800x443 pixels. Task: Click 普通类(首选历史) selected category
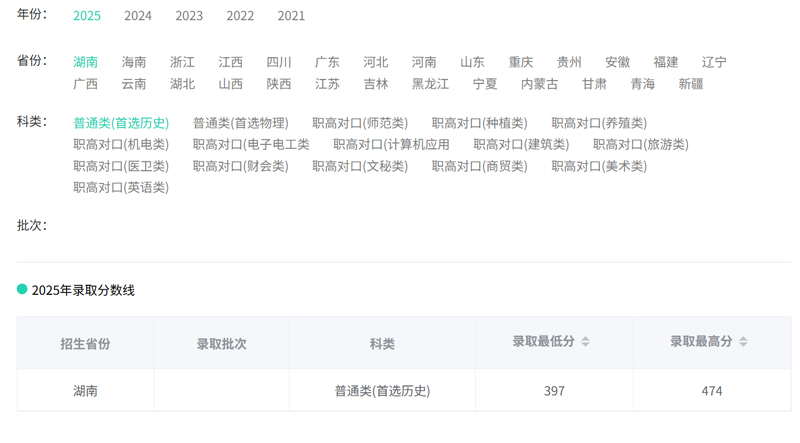point(121,123)
